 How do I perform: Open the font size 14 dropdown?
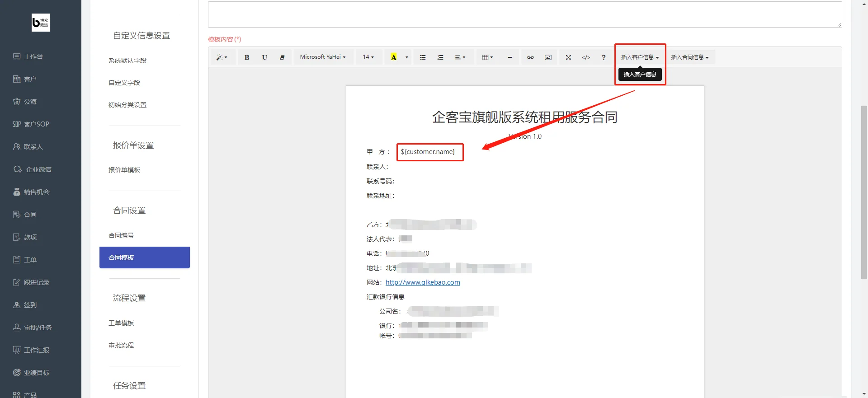coord(368,57)
